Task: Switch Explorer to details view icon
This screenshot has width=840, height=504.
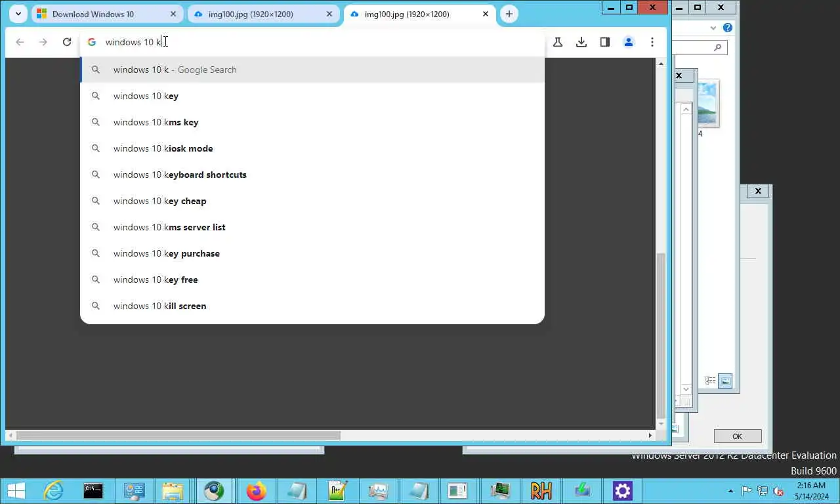Action: 710,381
